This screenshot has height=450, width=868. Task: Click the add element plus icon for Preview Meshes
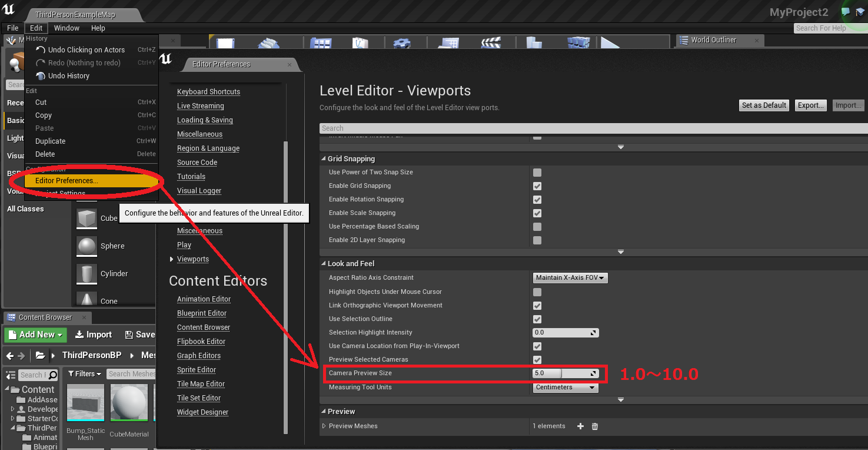tap(580, 426)
